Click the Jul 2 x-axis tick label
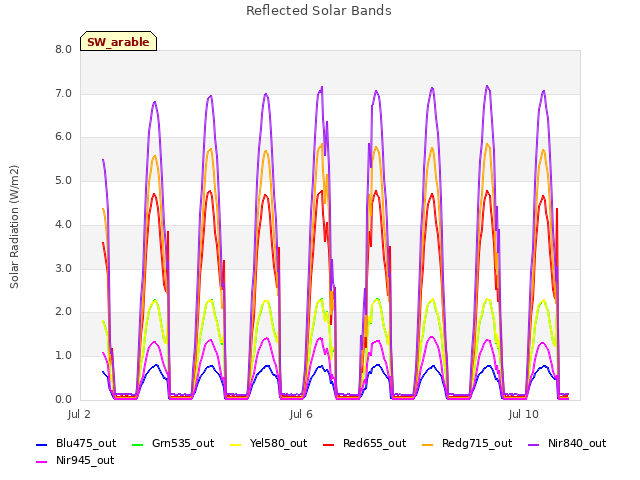The height and width of the screenshot is (480, 640). [x=79, y=414]
